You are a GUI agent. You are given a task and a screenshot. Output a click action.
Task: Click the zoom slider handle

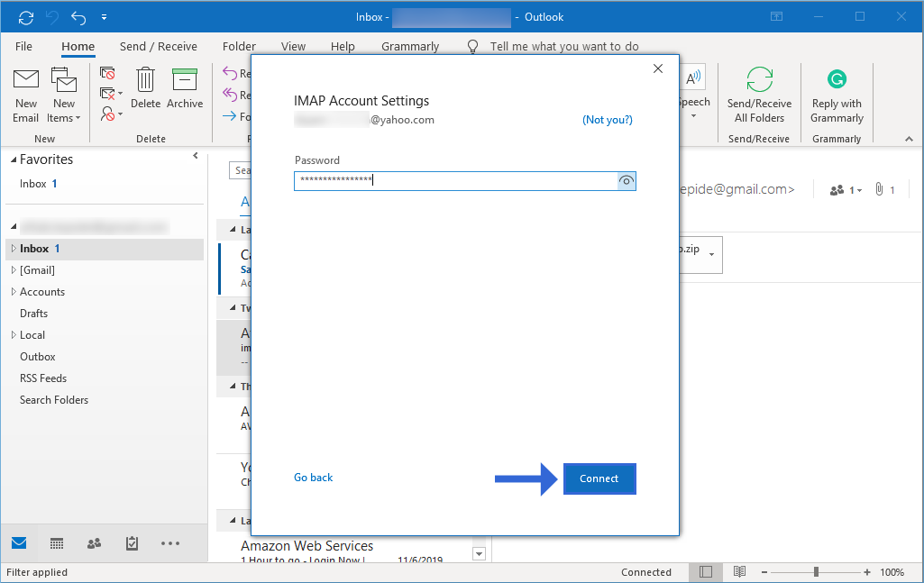(816, 572)
